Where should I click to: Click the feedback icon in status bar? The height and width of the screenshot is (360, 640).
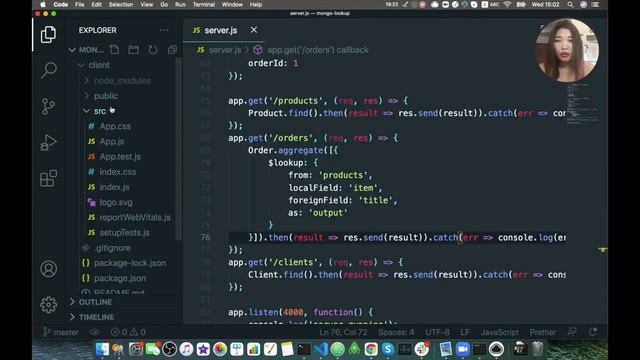pyautogui.click(x=572, y=332)
